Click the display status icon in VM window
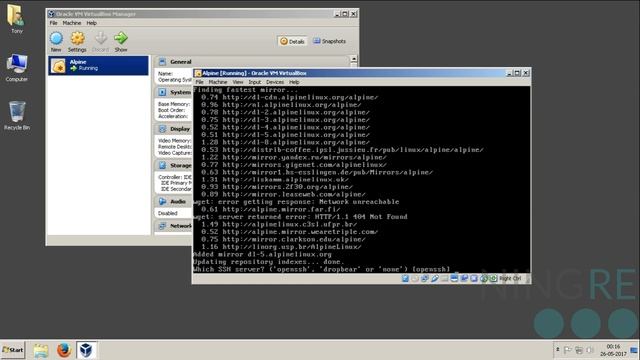The height and width of the screenshot is (360, 640). click(454, 278)
